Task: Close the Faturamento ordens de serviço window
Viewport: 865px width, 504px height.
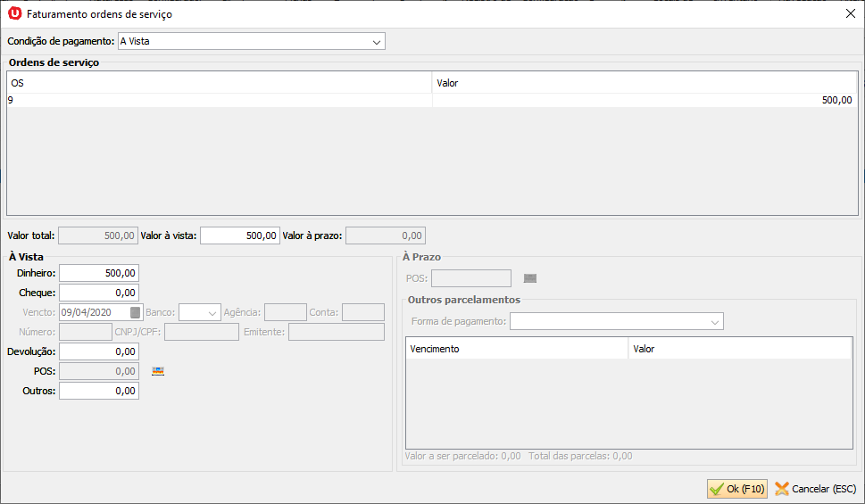Action: 849,13
